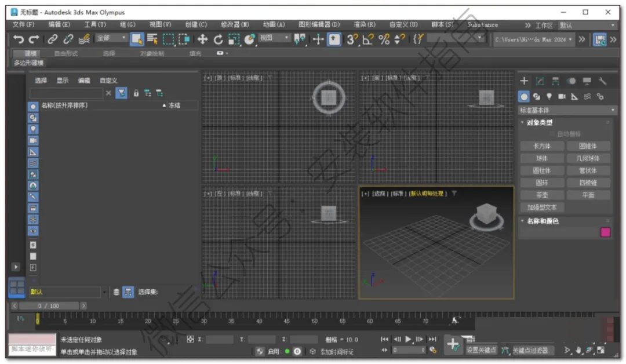Click the Go to End playback button

(x=433, y=339)
